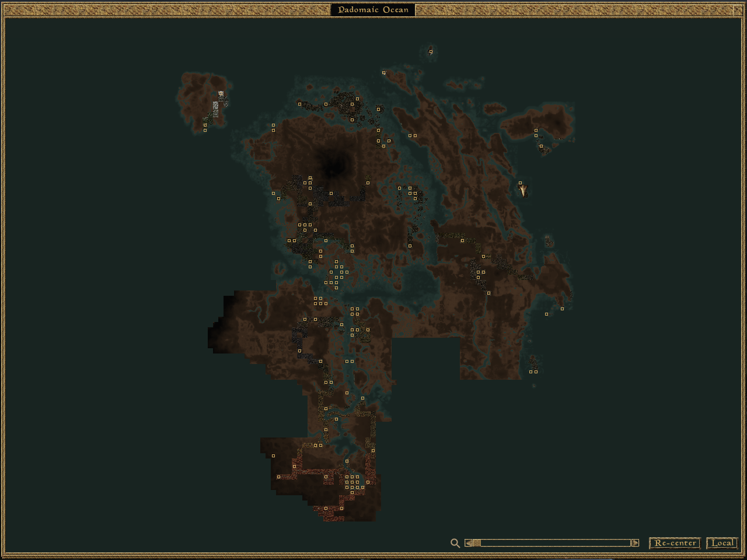The image size is (747, 560).
Task: Click the zoom slider handle
Action: point(477,543)
